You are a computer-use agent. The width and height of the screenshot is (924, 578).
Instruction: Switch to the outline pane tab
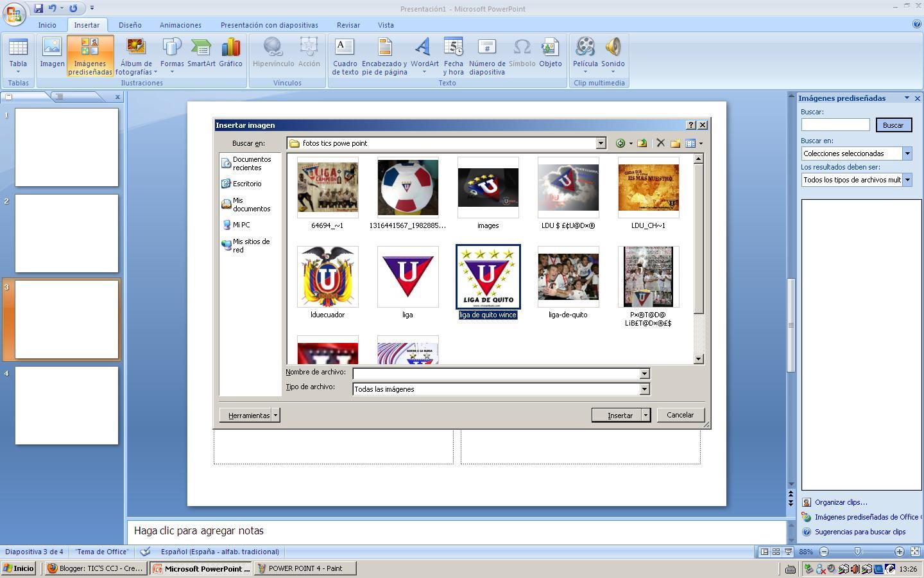pyautogui.click(x=59, y=97)
